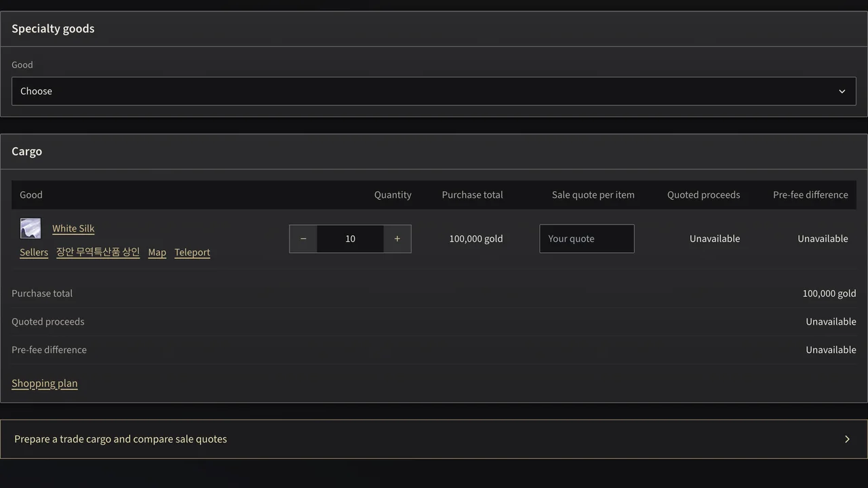Screen dimensions: 868x488
Task: Expand the trade cargo guide chevron
Action: [x=847, y=439]
